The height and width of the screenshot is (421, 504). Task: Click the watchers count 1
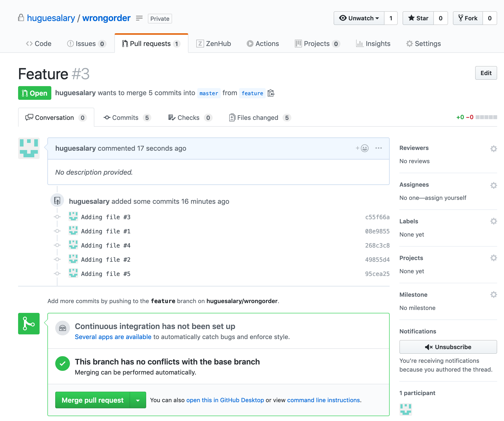(x=391, y=18)
